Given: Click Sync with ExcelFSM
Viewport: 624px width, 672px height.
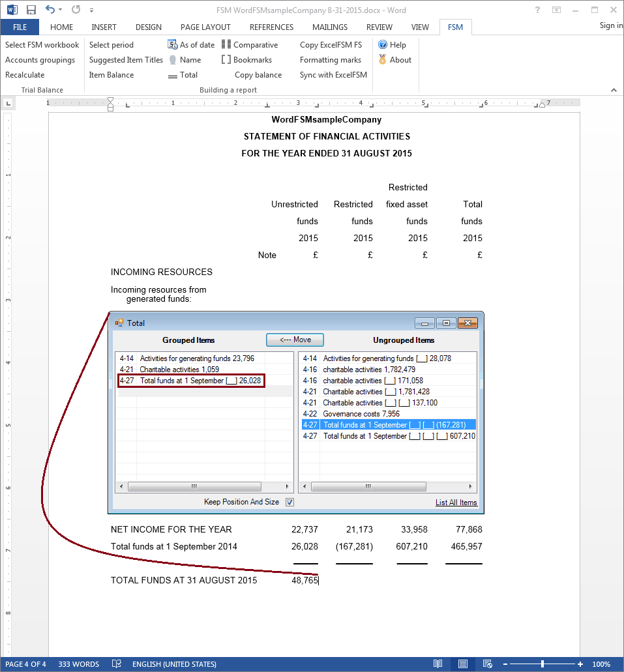Looking at the screenshot, I should click(333, 74).
